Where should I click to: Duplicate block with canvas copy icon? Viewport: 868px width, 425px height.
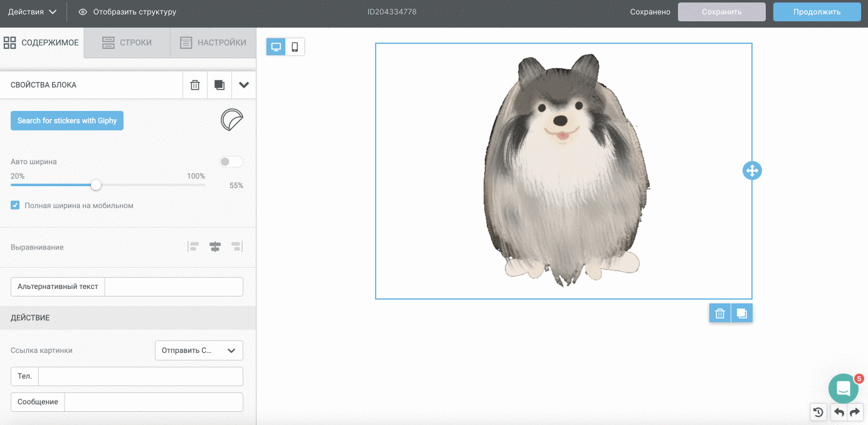742,313
